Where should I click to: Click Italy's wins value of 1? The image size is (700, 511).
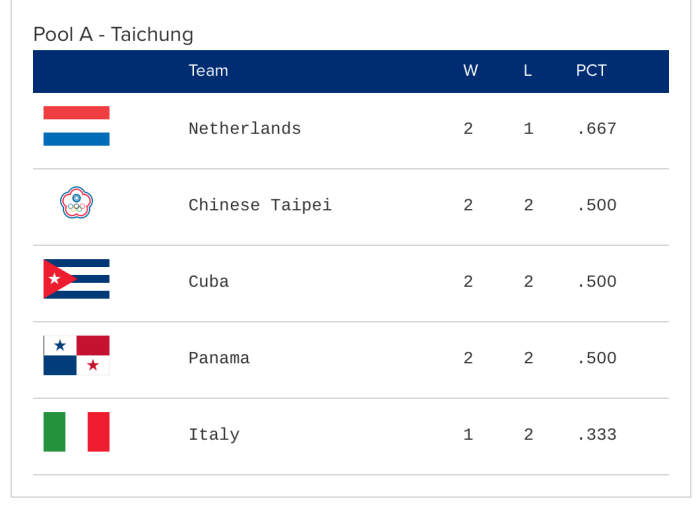click(x=468, y=435)
